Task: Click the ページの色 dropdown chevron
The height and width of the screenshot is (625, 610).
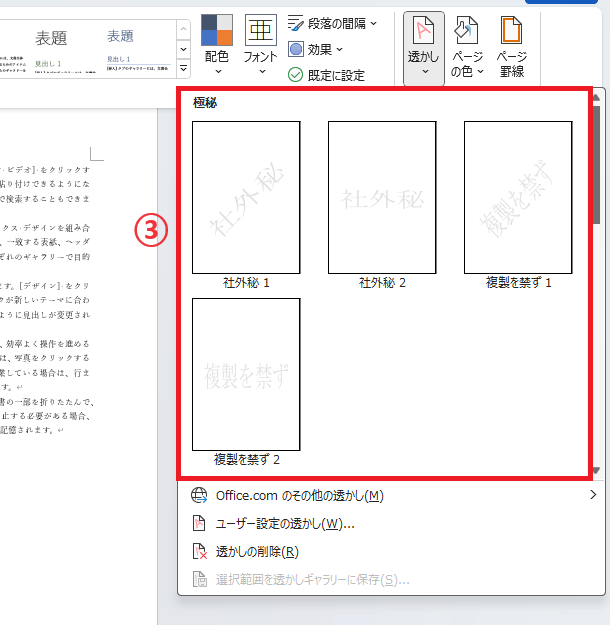Action: 481,71
